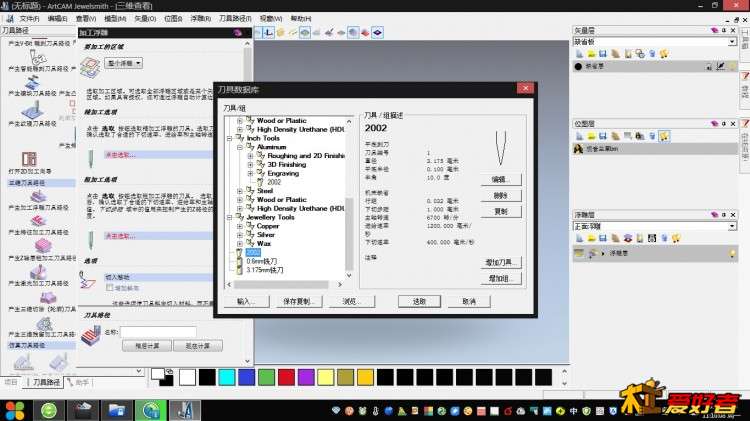Click the machine relief toolpath icon
This screenshot has width=750, height=421.
tap(38, 196)
